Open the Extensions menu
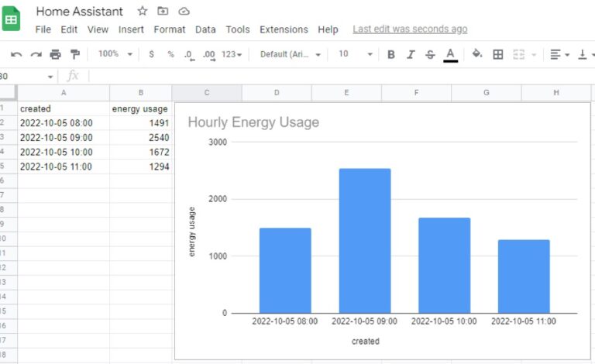This screenshot has height=364, width=595. [284, 29]
